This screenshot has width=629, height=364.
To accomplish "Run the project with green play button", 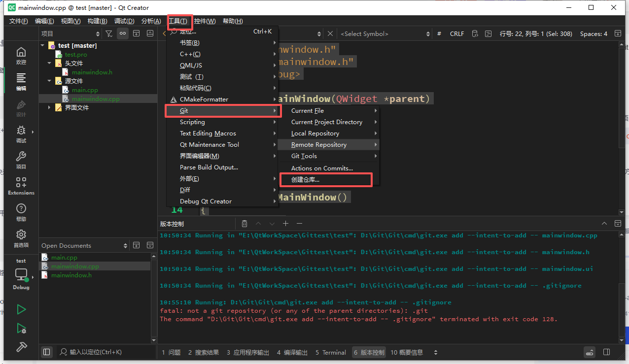I will point(21,309).
